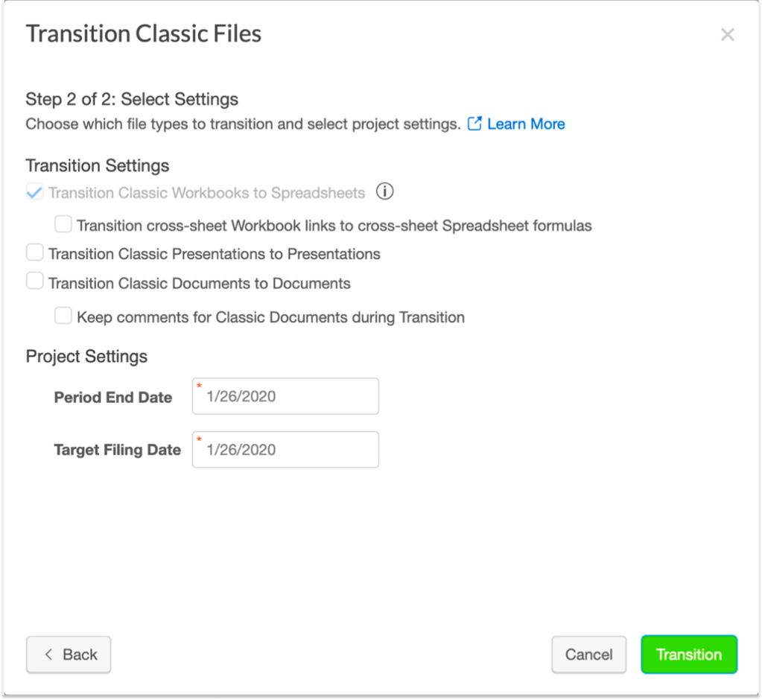Click the bold "Target Filing Date" label
This screenshot has height=700, width=762.
[x=118, y=450]
